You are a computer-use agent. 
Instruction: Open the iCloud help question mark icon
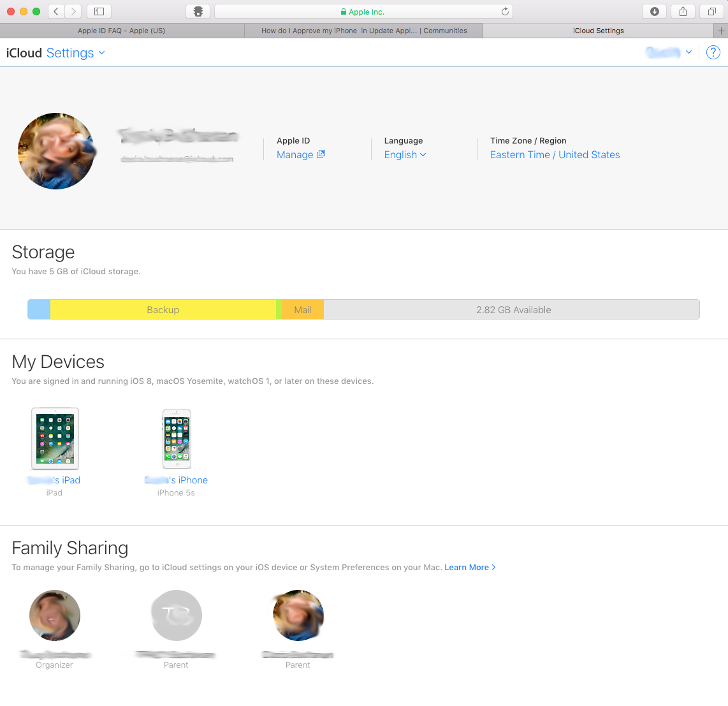tap(713, 52)
